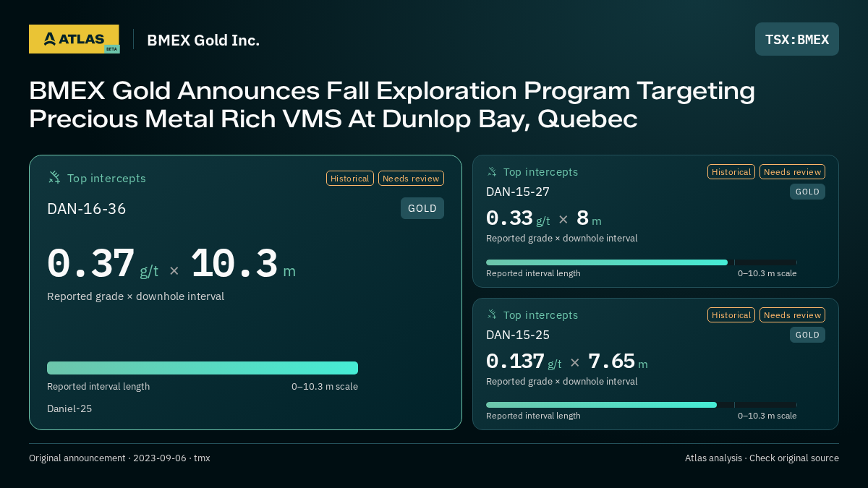Click the Atlas logo badge
868x488 pixels.
click(x=74, y=39)
